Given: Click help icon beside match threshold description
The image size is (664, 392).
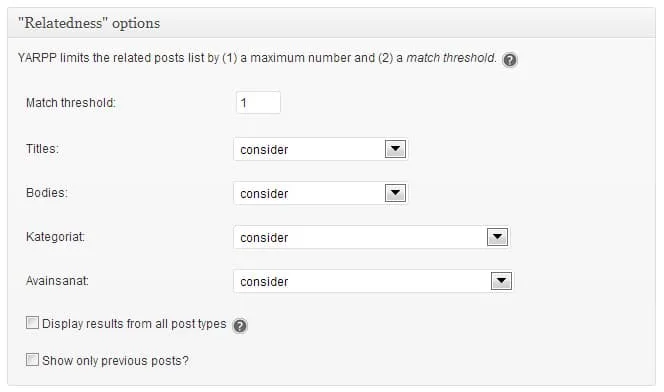Looking at the screenshot, I should click(509, 60).
